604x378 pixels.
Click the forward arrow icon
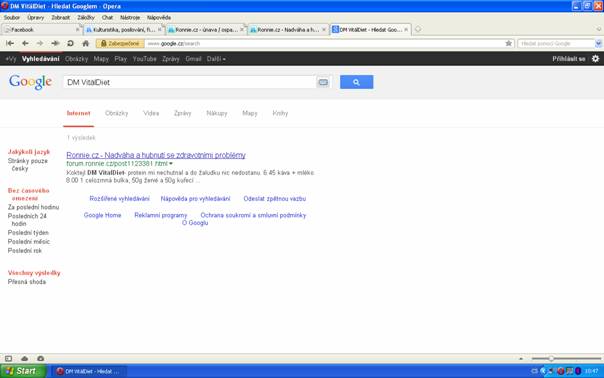[x=40, y=44]
